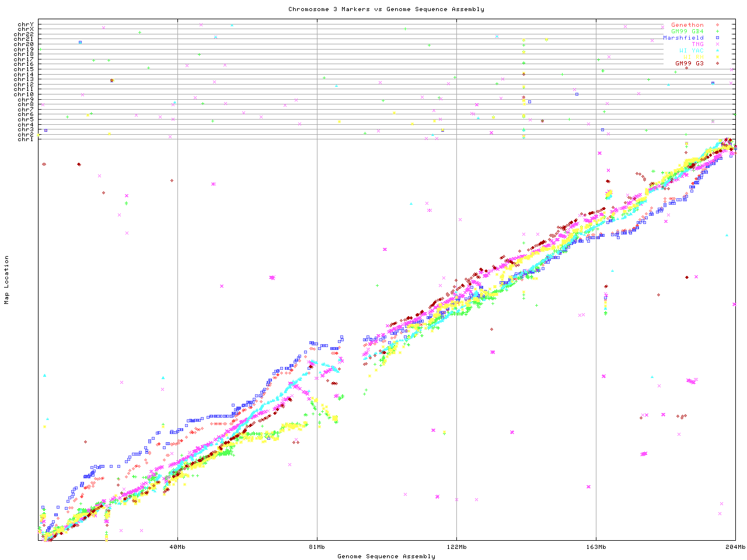Viewport: 747px width, 560px height.
Task: Click the Genethon diamond legend marker
Action: click(x=717, y=25)
